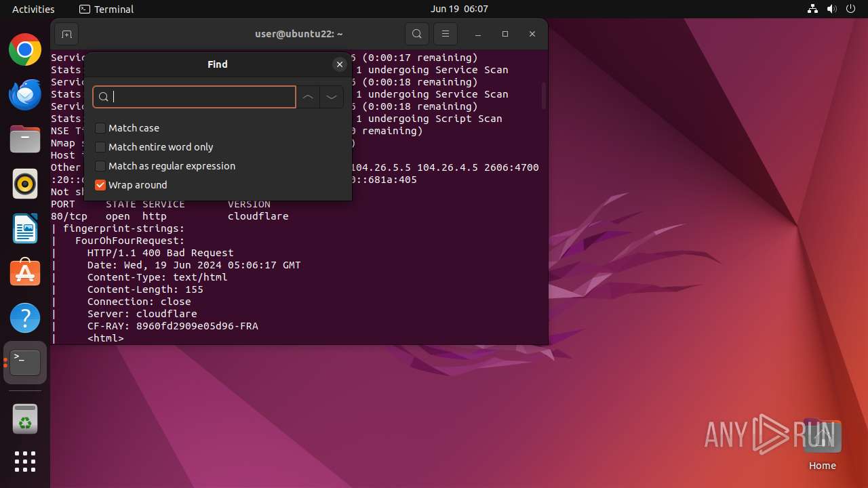Click the 'CF-RAY: 8960fd2909e05d96-FRA' line

pos(173,326)
